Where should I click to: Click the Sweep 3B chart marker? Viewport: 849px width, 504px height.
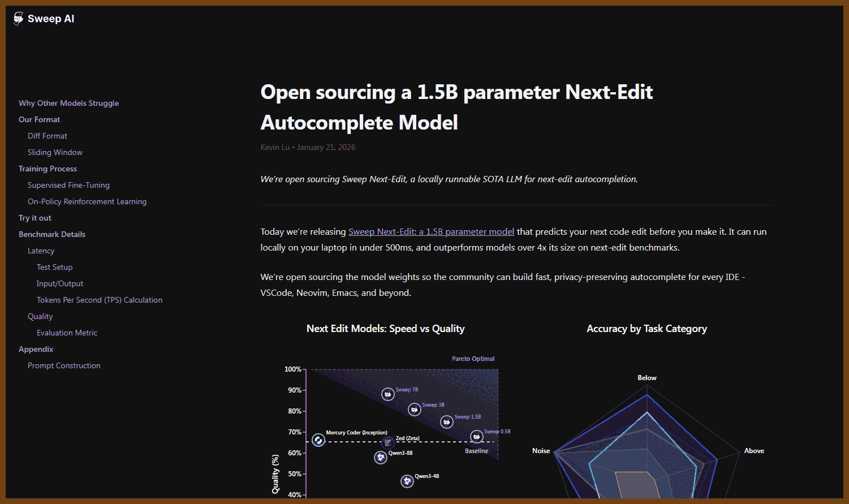[x=415, y=410]
